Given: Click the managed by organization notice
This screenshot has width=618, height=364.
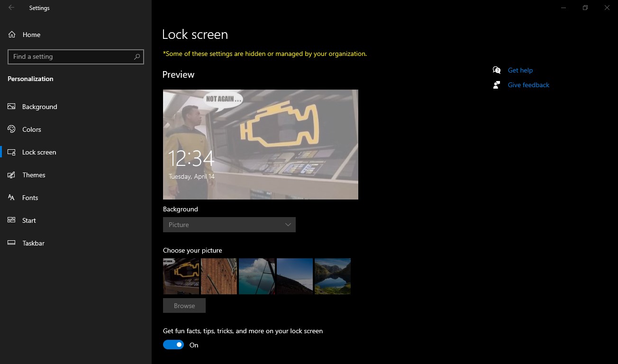Looking at the screenshot, I should click(x=265, y=54).
